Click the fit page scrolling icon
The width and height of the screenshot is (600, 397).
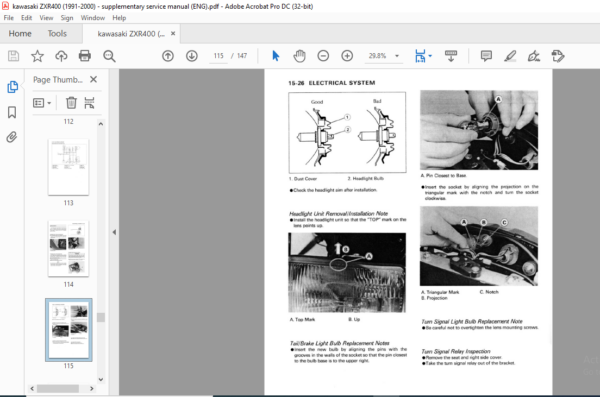click(420, 56)
